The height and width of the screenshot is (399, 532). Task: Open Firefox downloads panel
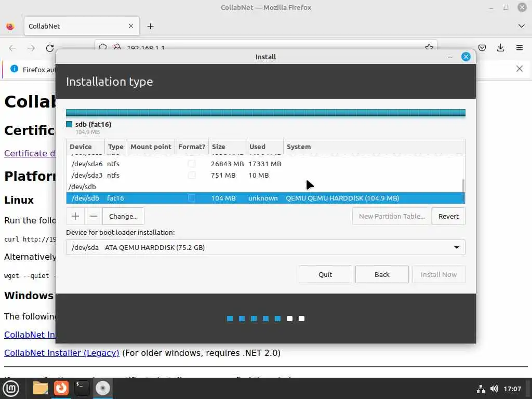[x=500, y=48]
